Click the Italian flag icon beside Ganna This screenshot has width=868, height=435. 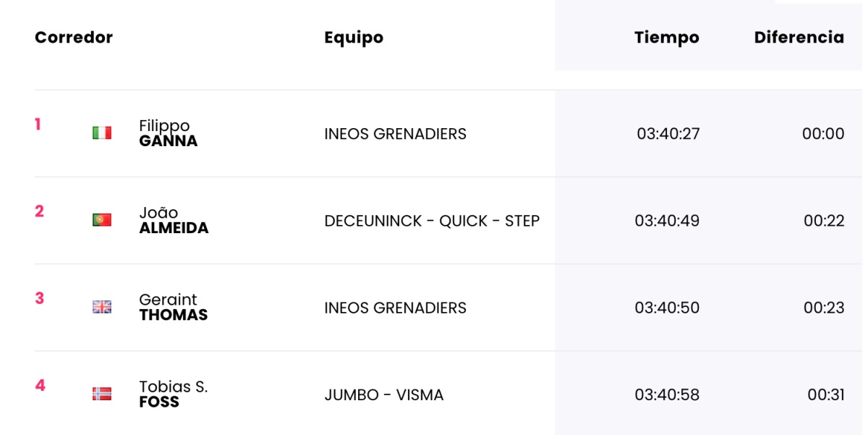[x=102, y=133]
